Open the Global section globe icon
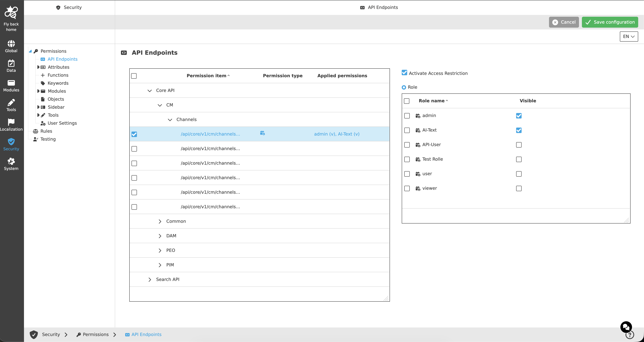This screenshot has height=342, width=644. pos(11,44)
